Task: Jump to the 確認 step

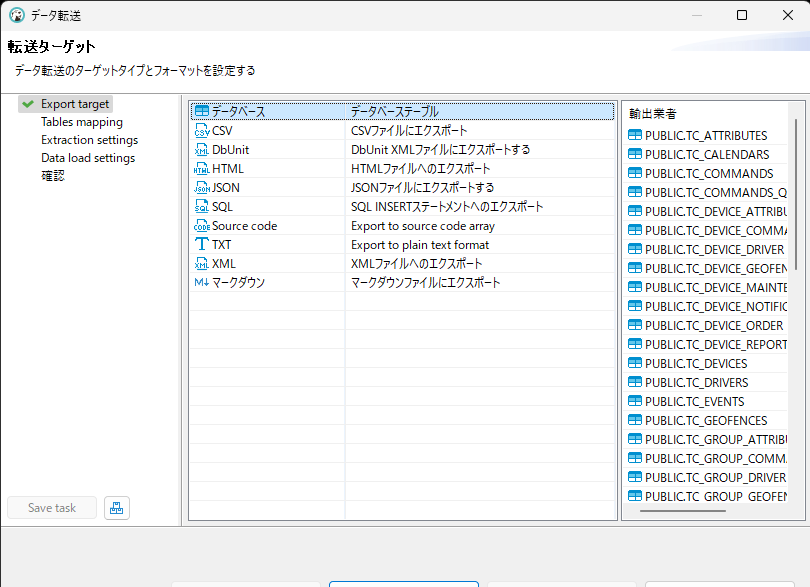Action: coord(52,176)
